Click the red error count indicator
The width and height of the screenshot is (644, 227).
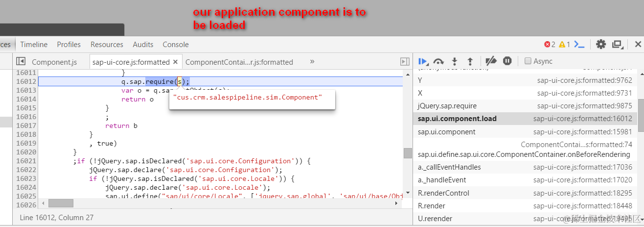[550, 44]
